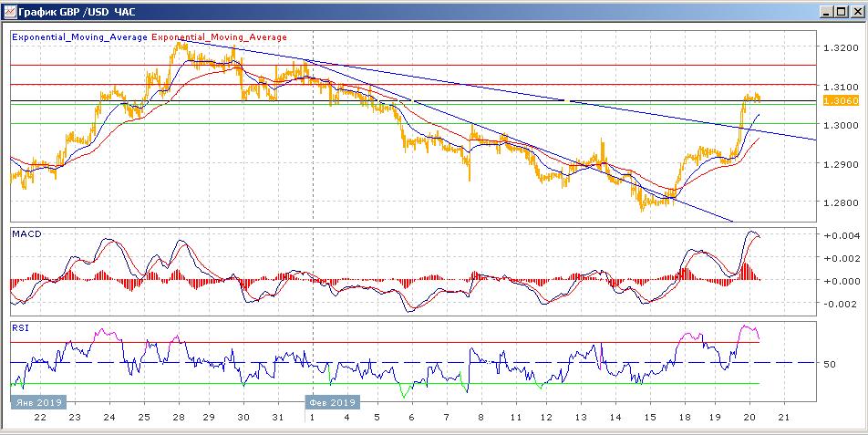
Task: Click the 1.2800 price axis label
Action: point(841,203)
